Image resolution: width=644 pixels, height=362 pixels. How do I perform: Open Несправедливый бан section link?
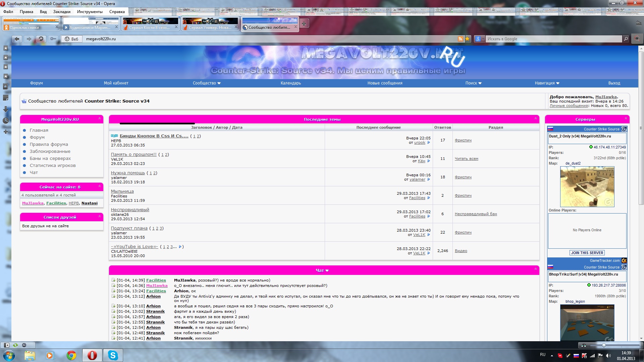tap(476, 214)
